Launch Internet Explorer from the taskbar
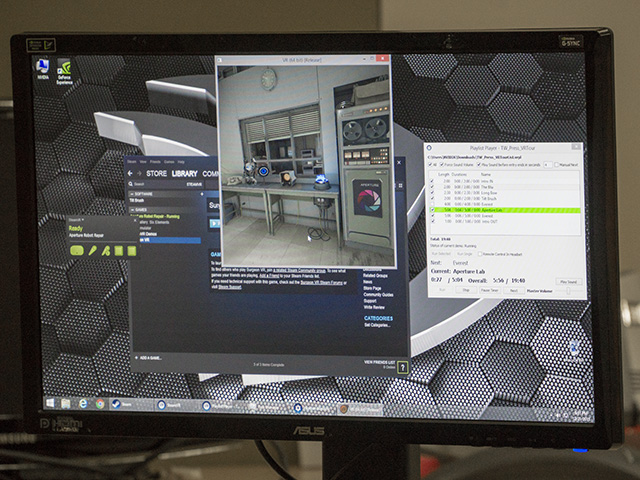This screenshot has width=640, height=480. [83, 404]
